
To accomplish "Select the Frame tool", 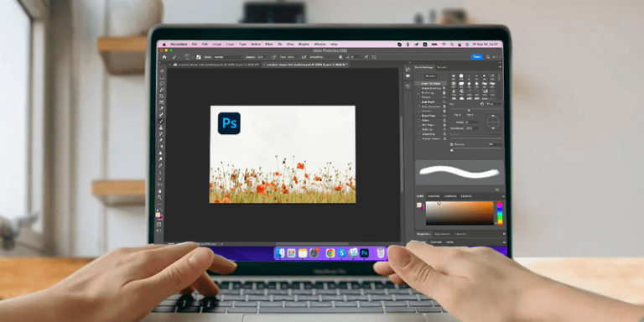I will click(162, 101).
